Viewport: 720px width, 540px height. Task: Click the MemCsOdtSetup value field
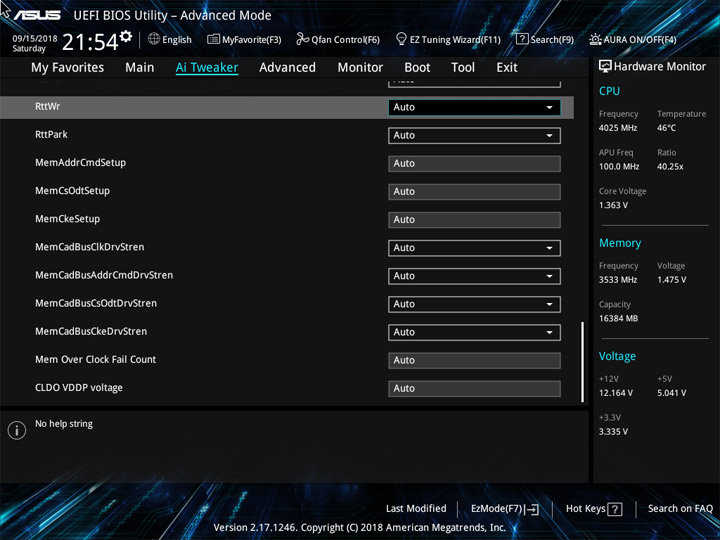[x=474, y=191]
